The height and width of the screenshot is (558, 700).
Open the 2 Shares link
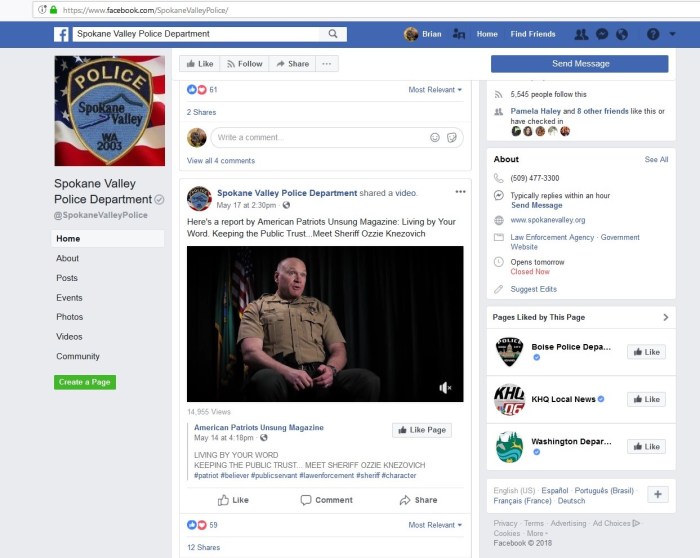point(201,112)
